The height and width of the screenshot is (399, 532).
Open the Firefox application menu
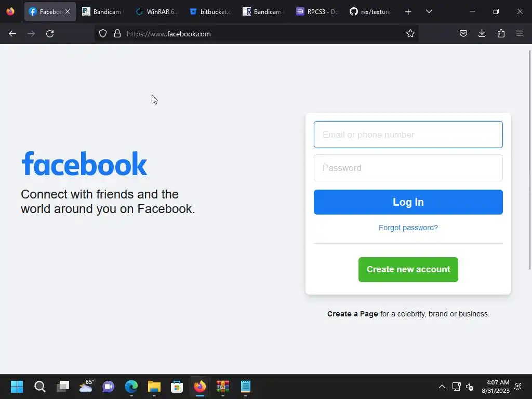520,33
